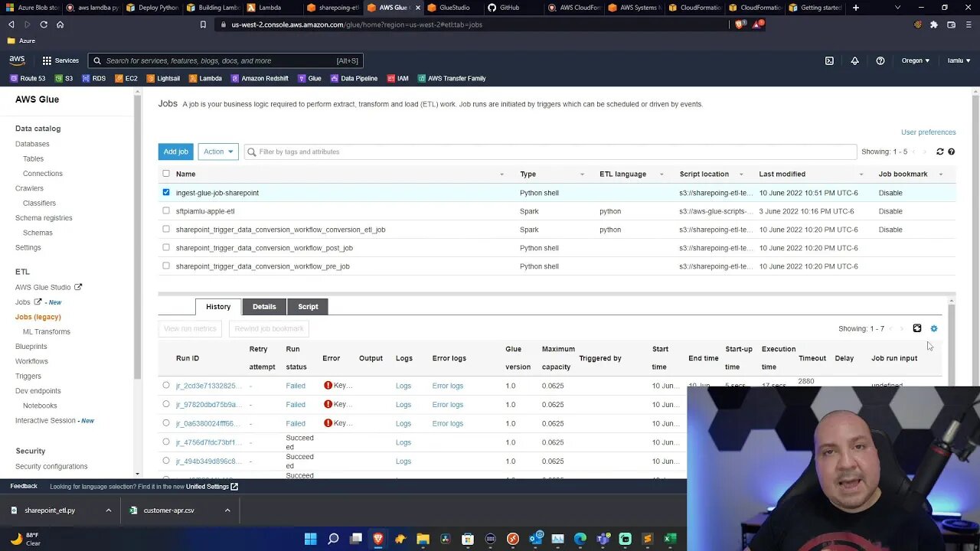Refresh the job run history
This screenshot has height=551, width=980.
click(917, 328)
